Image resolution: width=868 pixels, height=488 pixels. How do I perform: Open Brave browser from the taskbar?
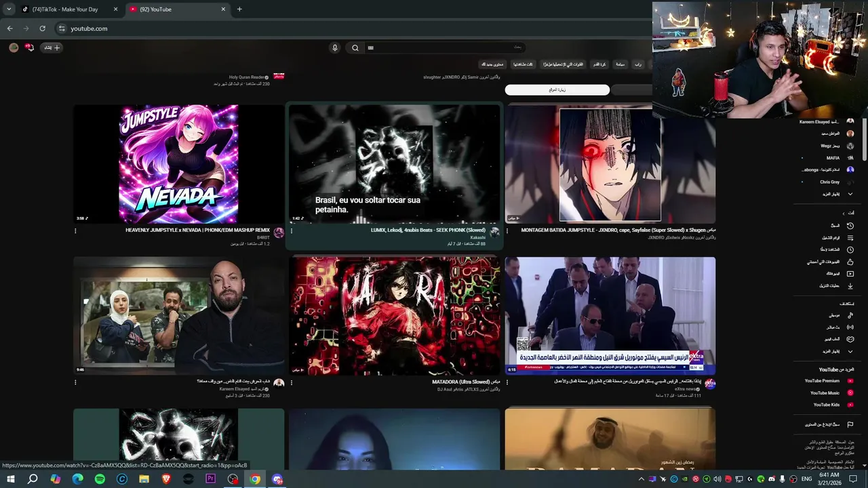click(166, 479)
